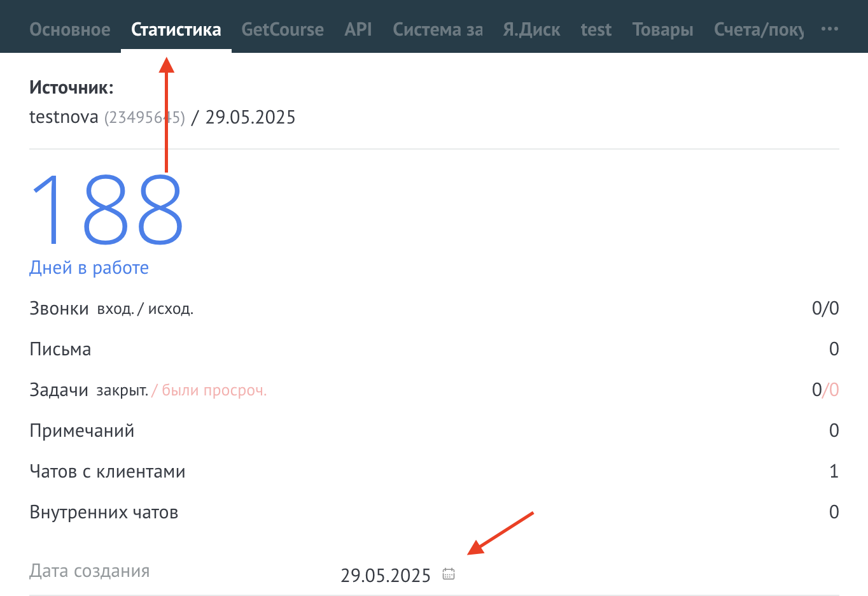Click the Звонки 0/0 value

[825, 308]
